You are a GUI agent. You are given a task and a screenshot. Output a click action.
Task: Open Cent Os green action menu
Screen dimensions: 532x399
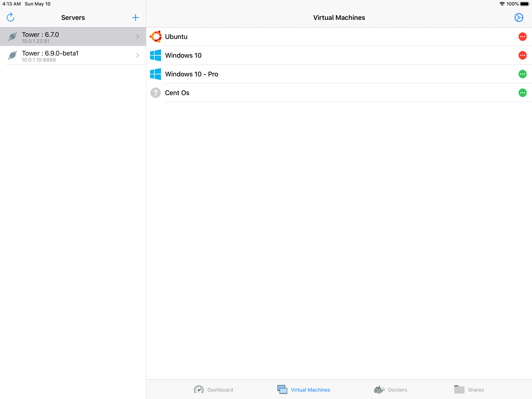[x=522, y=93]
